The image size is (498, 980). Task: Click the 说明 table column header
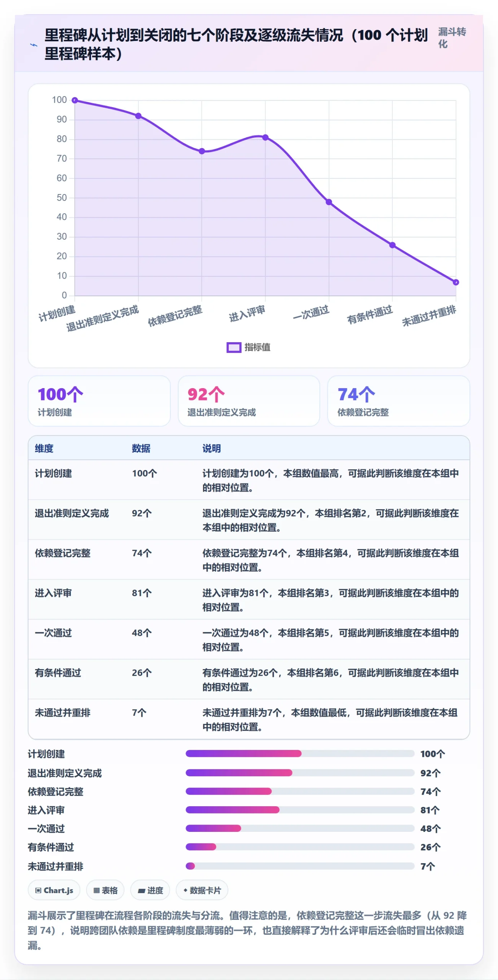[x=212, y=448]
